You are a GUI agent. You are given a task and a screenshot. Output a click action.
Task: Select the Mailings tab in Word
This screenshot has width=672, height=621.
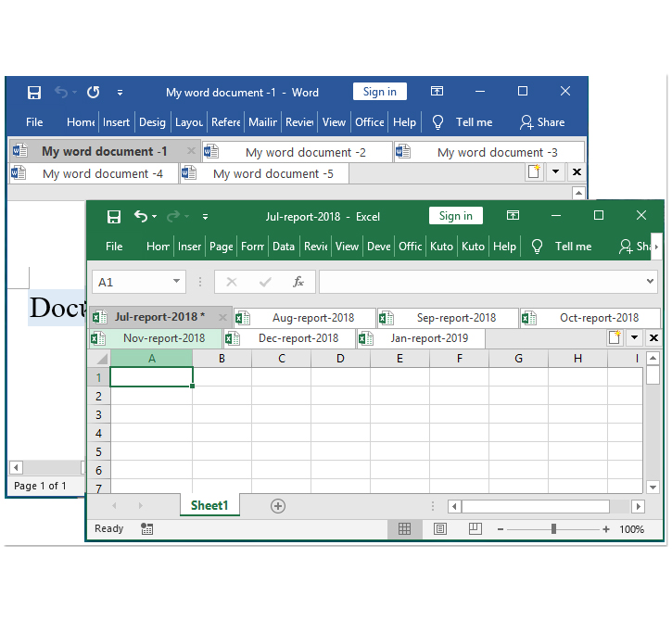point(262,122)
